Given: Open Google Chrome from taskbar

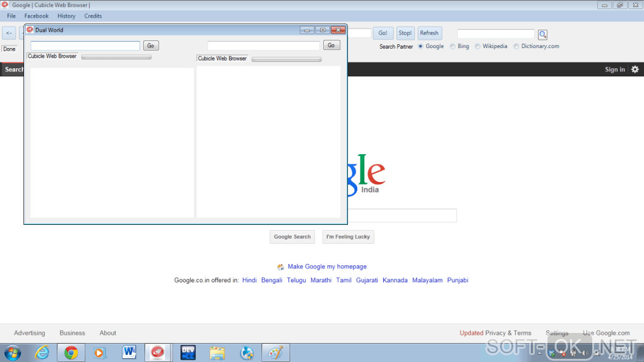Looking at the screenshot, I should pos(71,353).
